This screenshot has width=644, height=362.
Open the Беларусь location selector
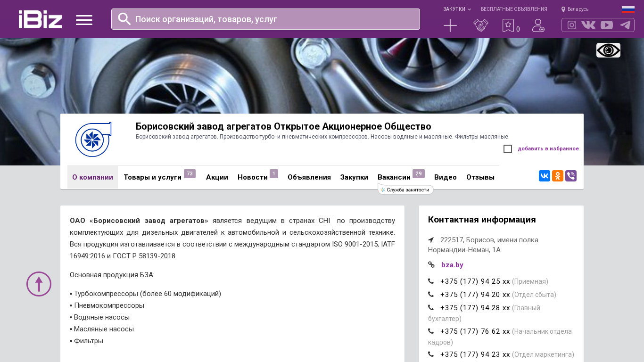(575, 9)
